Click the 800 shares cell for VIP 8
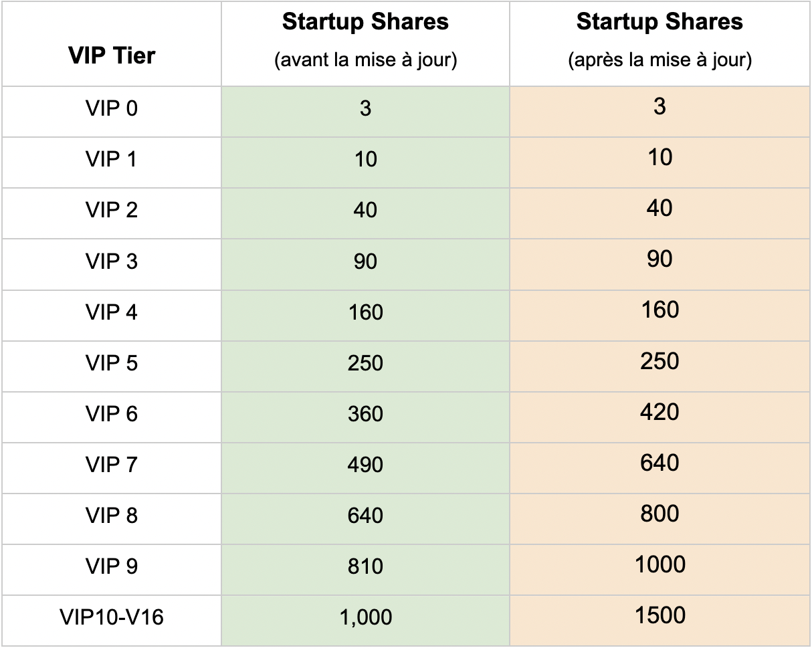 (x=659, y=514)
